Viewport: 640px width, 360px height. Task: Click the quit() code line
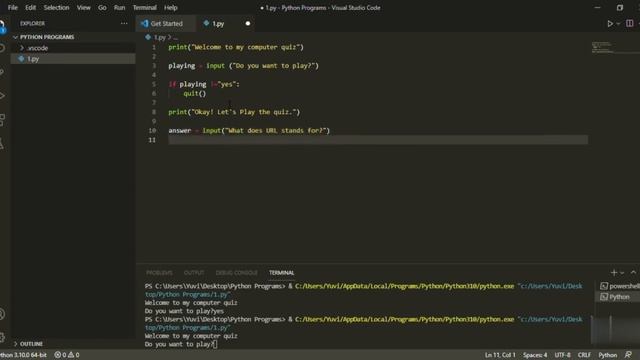click(195, 93)
